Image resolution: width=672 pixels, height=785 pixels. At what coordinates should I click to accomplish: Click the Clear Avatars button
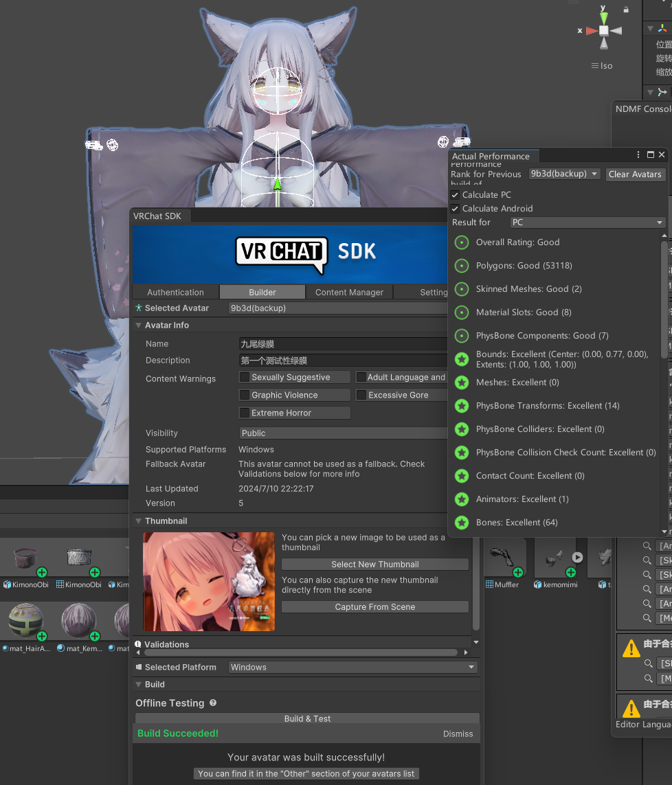pos(635,174)
